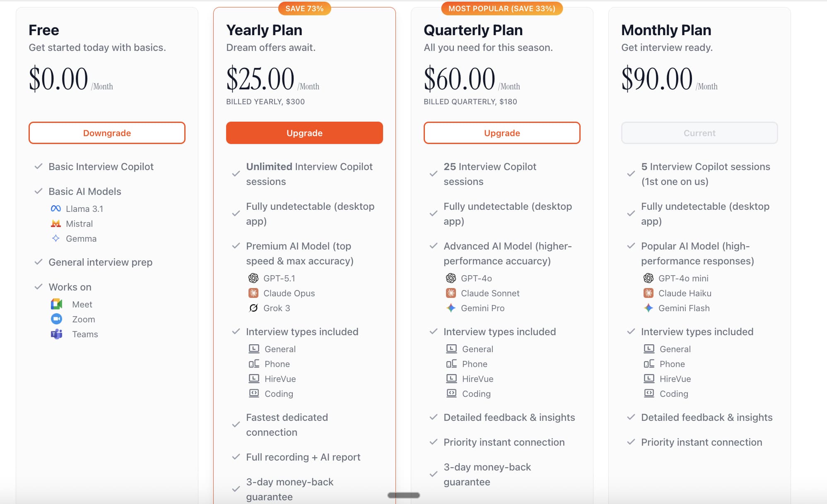Click the Claude Haiku icon
Viewport: 827px width, 504px height.
coord(649,293)
